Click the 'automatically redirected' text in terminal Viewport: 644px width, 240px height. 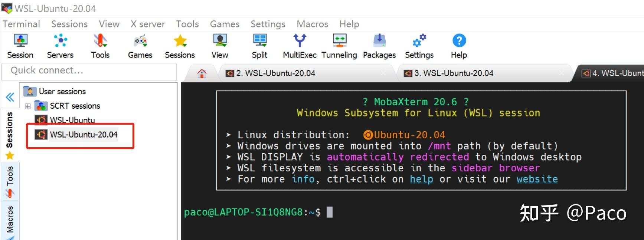pyautogui.click(x=398, y=157)
